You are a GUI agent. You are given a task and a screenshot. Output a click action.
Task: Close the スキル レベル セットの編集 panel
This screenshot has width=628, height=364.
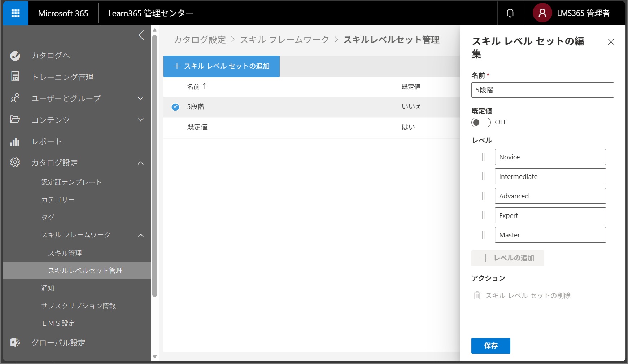pyautogui.click(x=611, y=42)
